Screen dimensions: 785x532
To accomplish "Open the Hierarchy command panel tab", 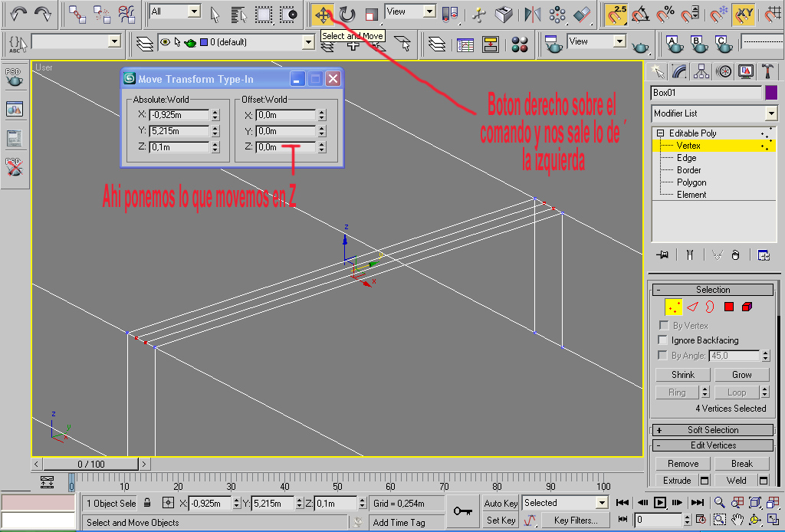I will point(701,71).
